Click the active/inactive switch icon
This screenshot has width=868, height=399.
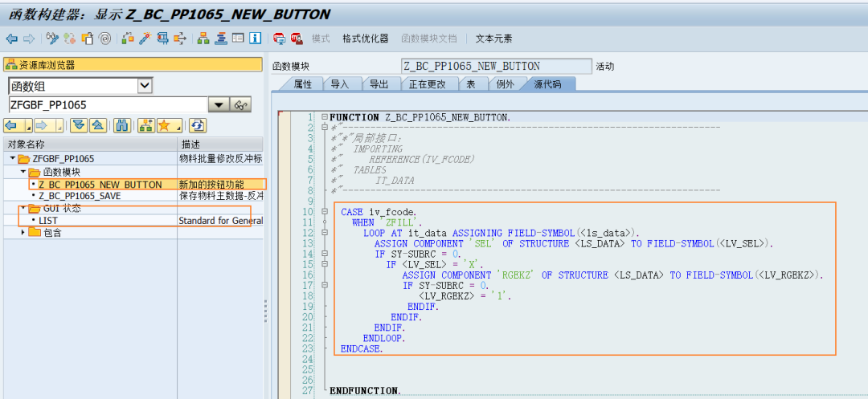pyautogui.click(x=70, y=38)
